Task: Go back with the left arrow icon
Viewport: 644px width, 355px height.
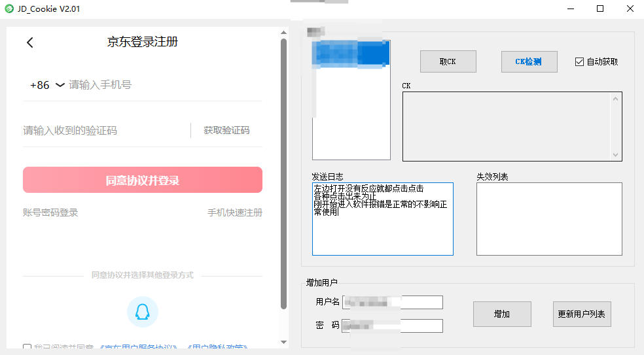Action: pyautogui.click(x=30, y=42)
